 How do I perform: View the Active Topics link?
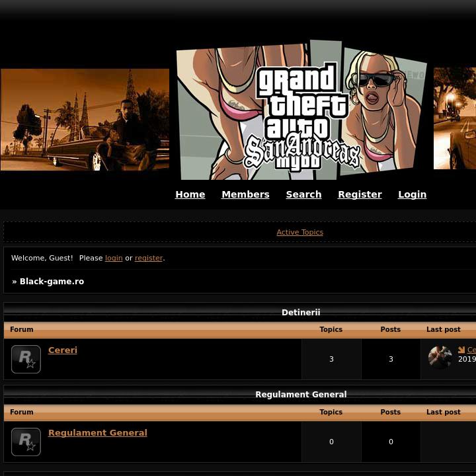click(x=299, y=232)
